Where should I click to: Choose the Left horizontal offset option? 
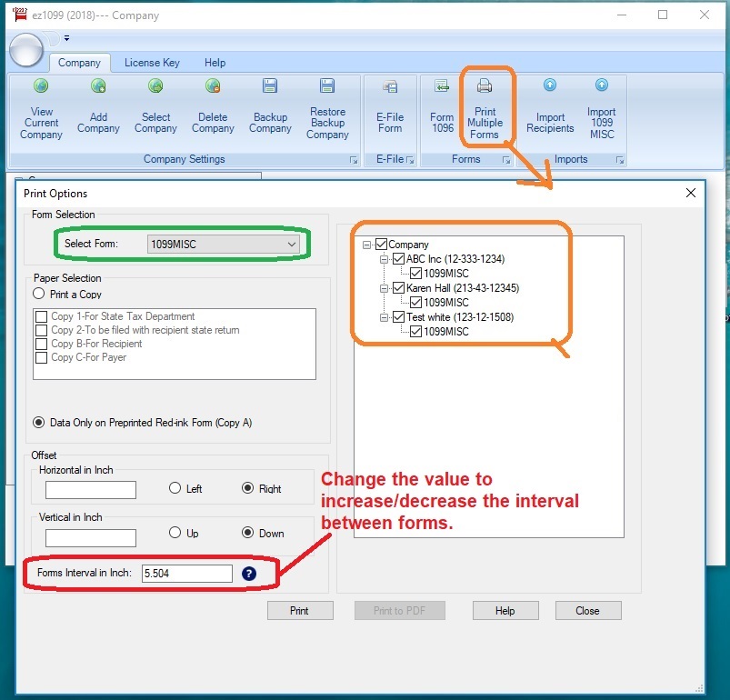pos(175,488)
